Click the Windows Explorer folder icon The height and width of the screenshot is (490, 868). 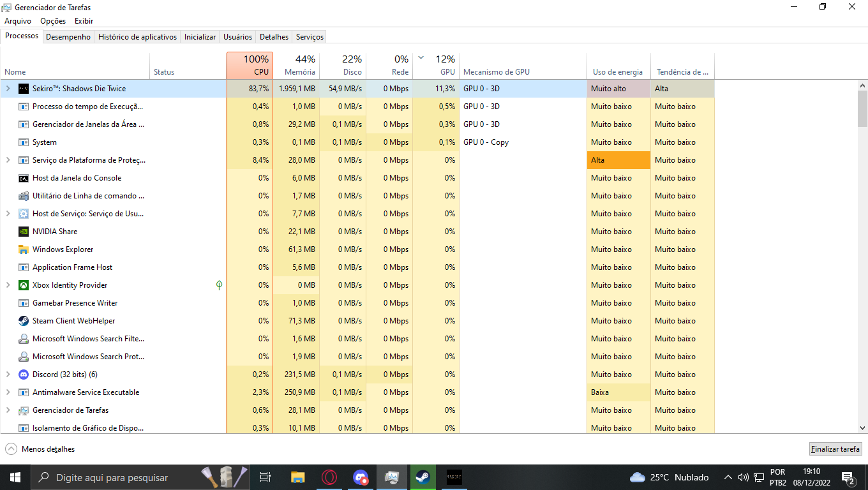24,249
